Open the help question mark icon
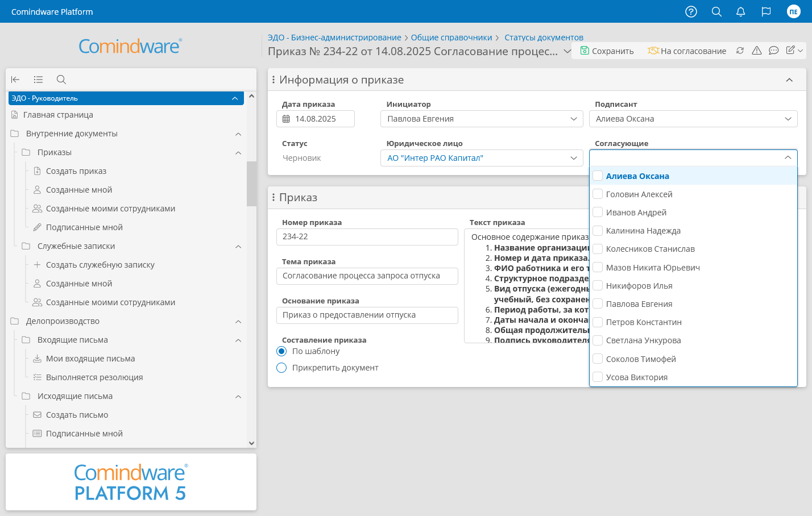The image size is (812, 516). click(x=691, y=11)
